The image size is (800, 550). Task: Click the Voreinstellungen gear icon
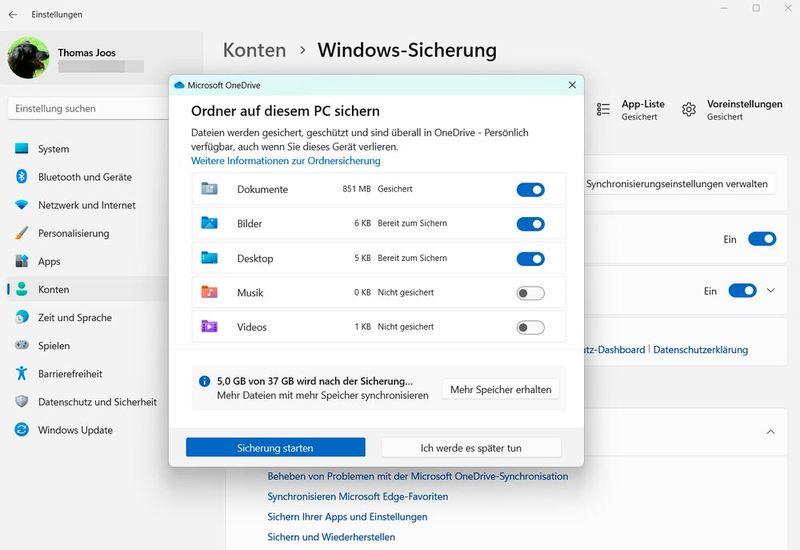[689, 109]
